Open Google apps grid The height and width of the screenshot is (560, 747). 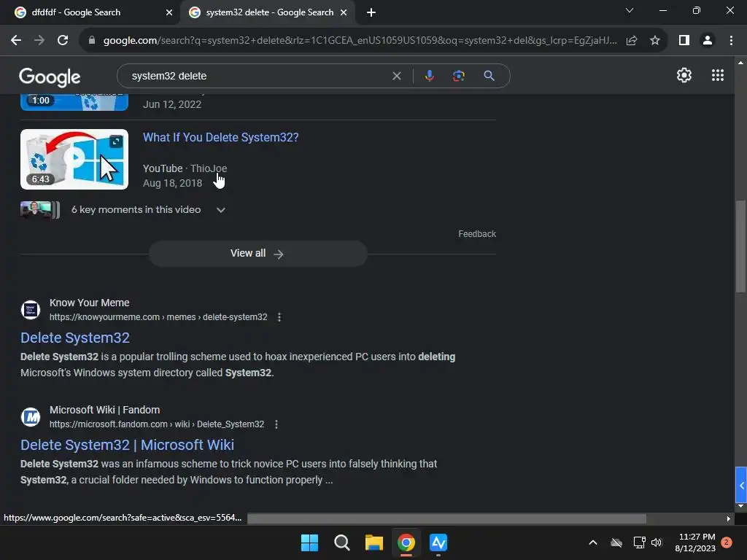[718, 75]
